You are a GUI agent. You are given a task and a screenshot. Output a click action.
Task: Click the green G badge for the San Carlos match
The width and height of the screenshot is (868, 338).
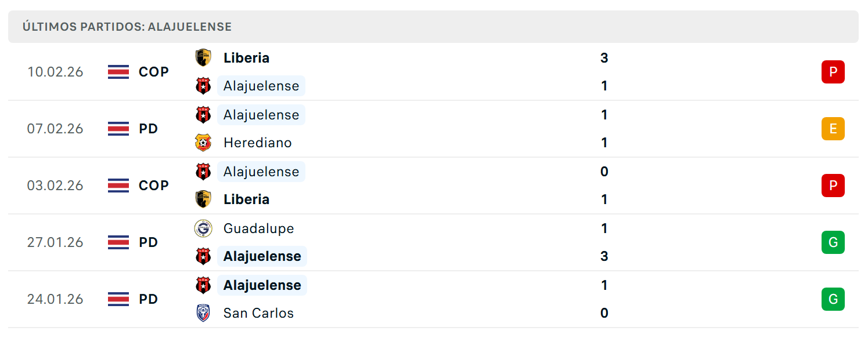tap(833, 299)
